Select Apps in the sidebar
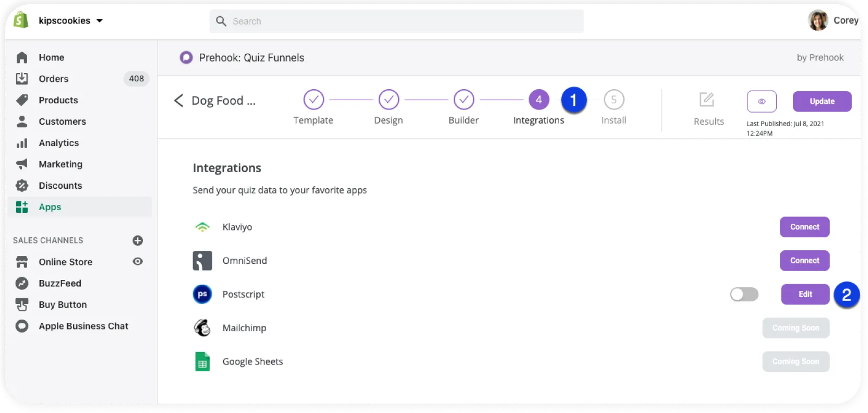 [80, 207]
